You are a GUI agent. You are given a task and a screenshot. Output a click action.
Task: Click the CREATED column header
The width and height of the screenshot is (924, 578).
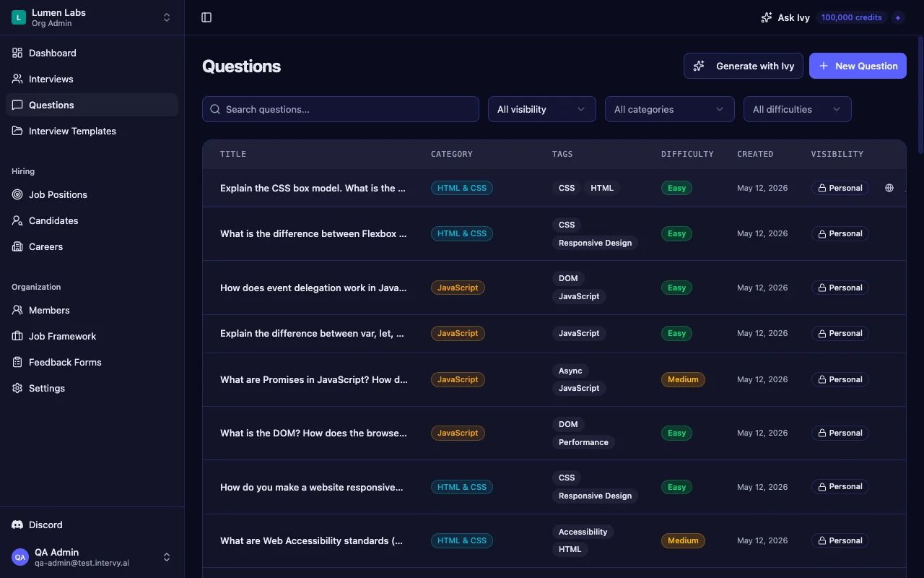click(755, 154)
